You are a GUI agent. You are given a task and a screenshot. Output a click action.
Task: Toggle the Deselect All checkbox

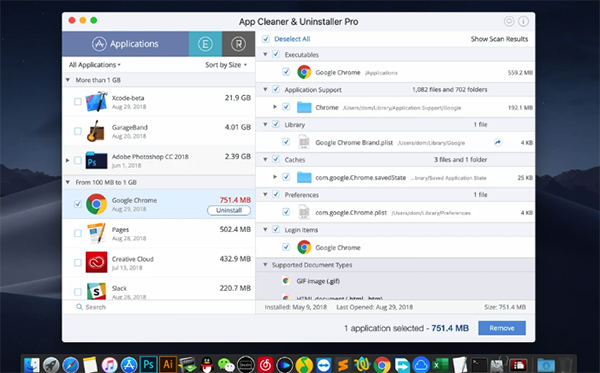coord(266,39)
